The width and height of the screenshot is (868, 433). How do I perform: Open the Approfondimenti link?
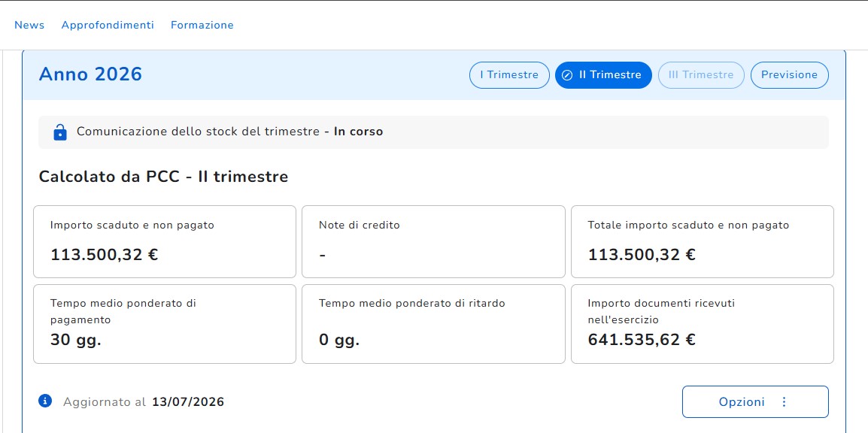(x=108, y=25)
